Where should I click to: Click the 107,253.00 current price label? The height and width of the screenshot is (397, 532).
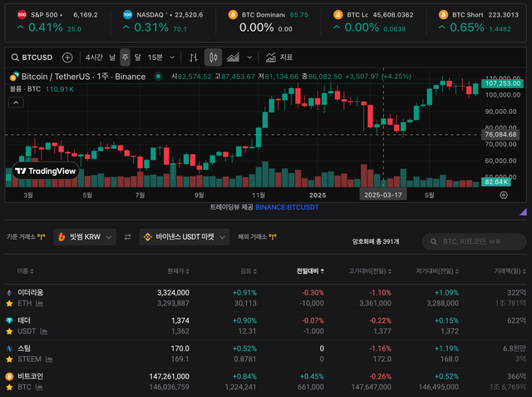click(502, 83)
